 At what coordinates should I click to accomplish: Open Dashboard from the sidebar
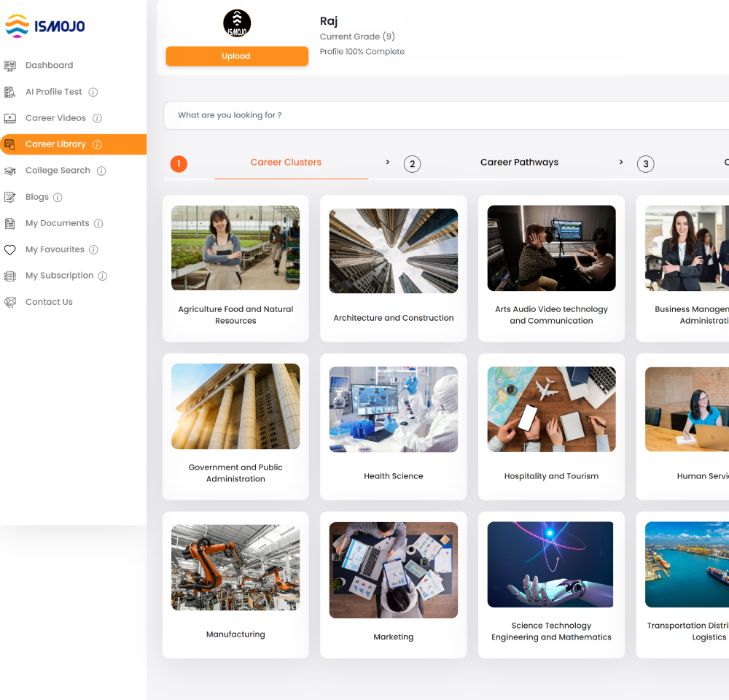point(50,66)
